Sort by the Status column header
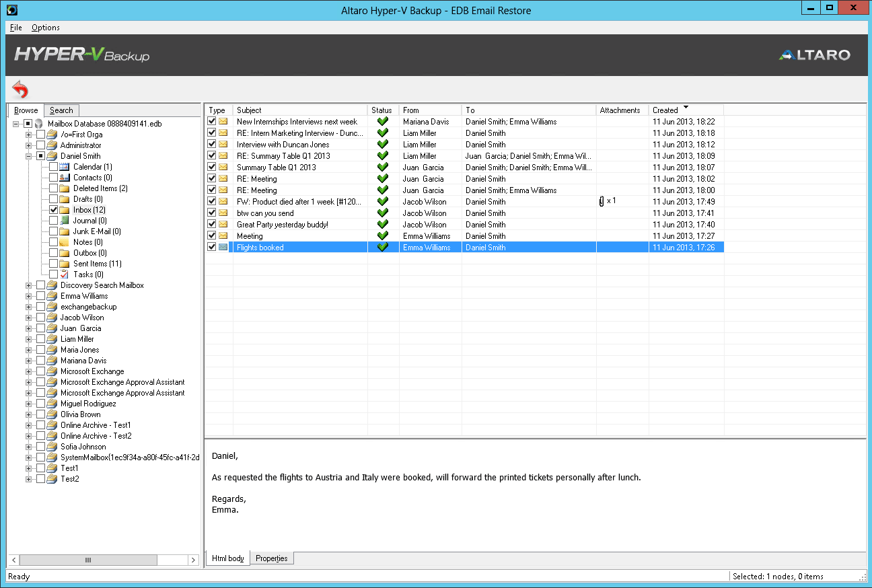The width and height of the screenshot is (872, 588). click(x=384, y=110)
